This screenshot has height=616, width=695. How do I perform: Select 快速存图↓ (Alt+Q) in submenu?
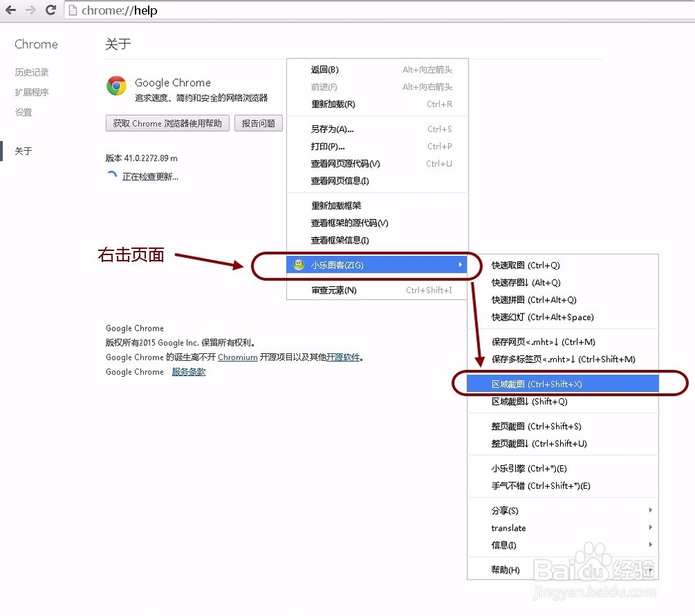point(563,282)
